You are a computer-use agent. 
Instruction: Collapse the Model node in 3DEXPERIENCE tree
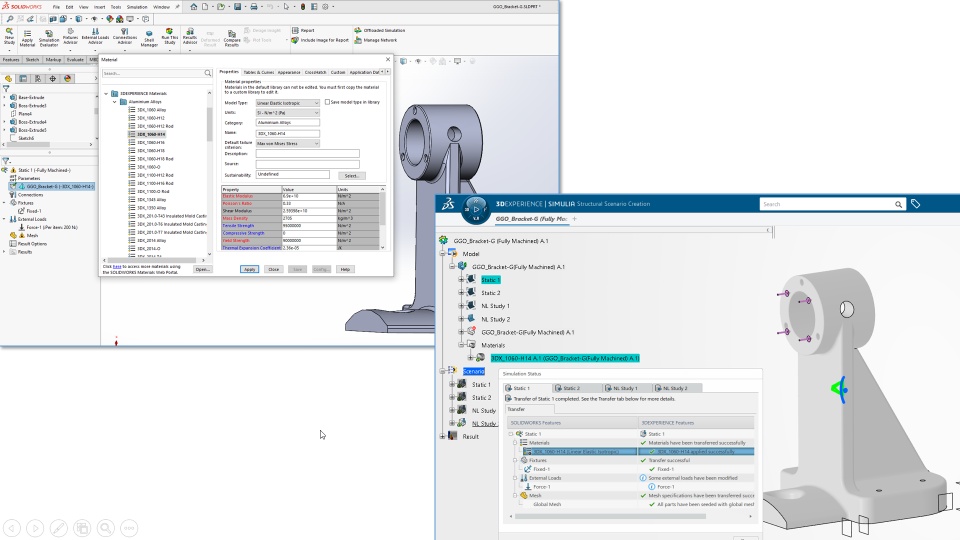click(x=443, y=253)
